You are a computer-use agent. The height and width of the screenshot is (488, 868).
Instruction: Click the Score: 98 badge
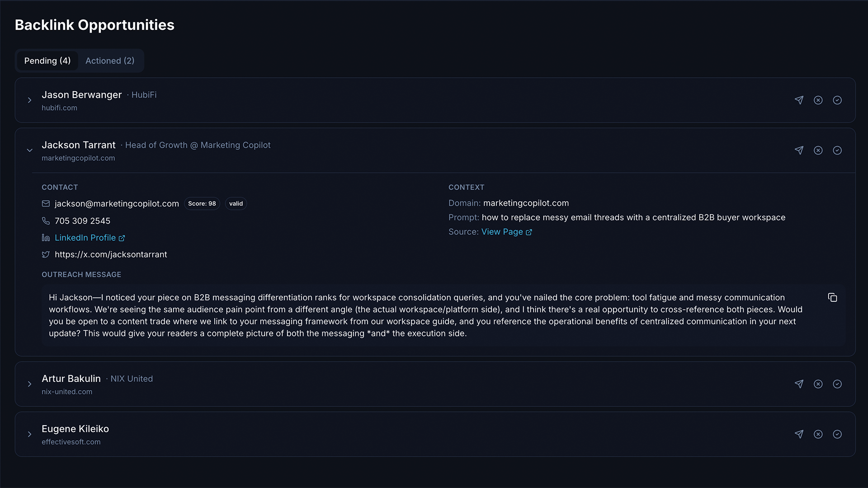tap(202, 204)
